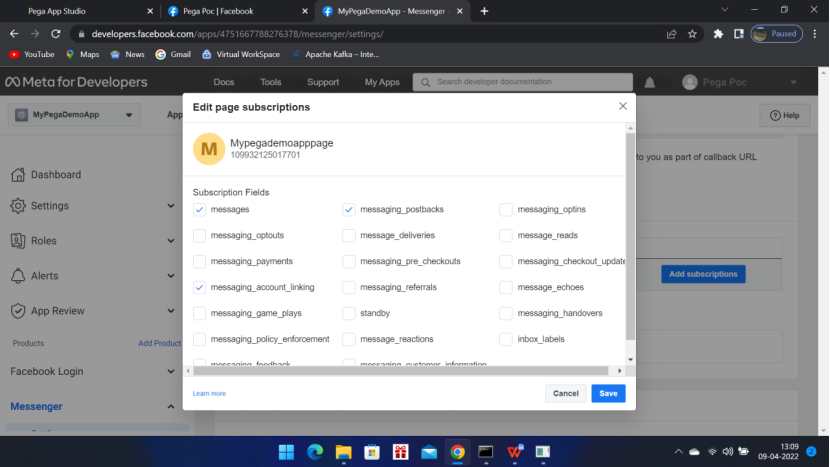Viewport: 830px width, 467px height.
Task: Uncheck the messages subscription field
Action: (x=199, y=209)
